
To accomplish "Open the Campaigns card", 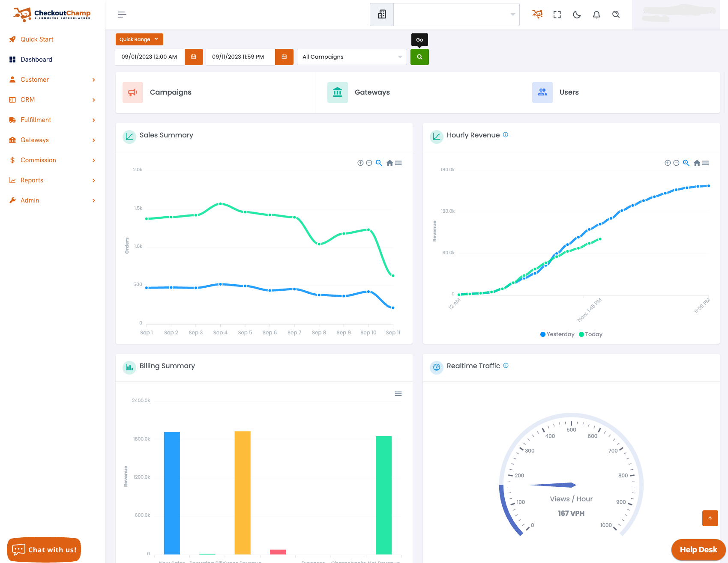I will click(x=215, y=92).
